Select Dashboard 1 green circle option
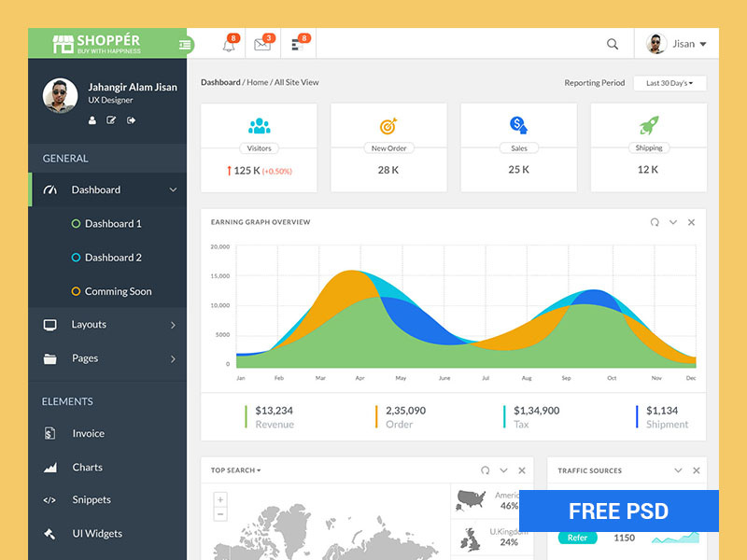Viewport: 747px width, 560px height. click(x=76, y=223)
